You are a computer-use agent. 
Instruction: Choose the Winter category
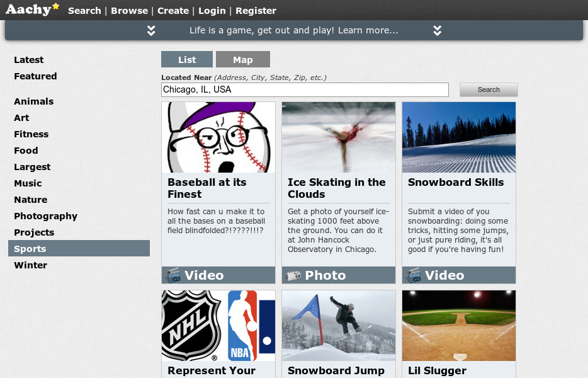[x=30, y=265]
